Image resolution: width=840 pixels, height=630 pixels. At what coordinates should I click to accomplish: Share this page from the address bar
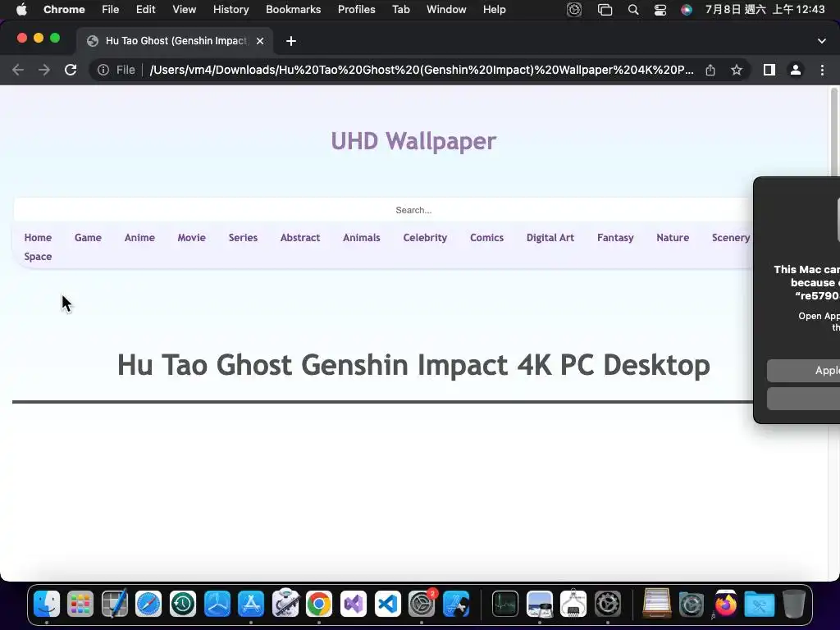click(710, 71)
